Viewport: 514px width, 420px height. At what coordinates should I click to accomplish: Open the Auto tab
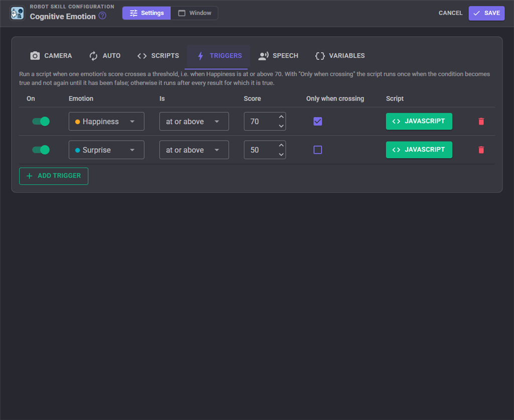105,56
